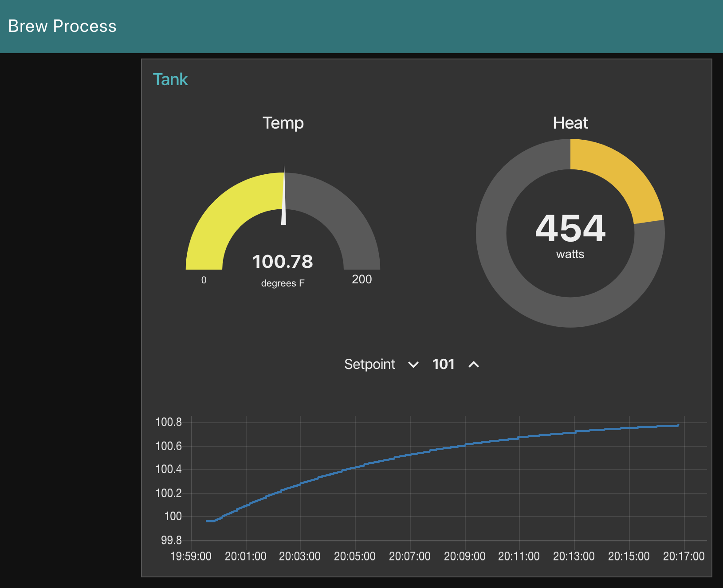The image size is (723, 588).
Task: Click the Brew Process title
Action: tap(62, 26)
